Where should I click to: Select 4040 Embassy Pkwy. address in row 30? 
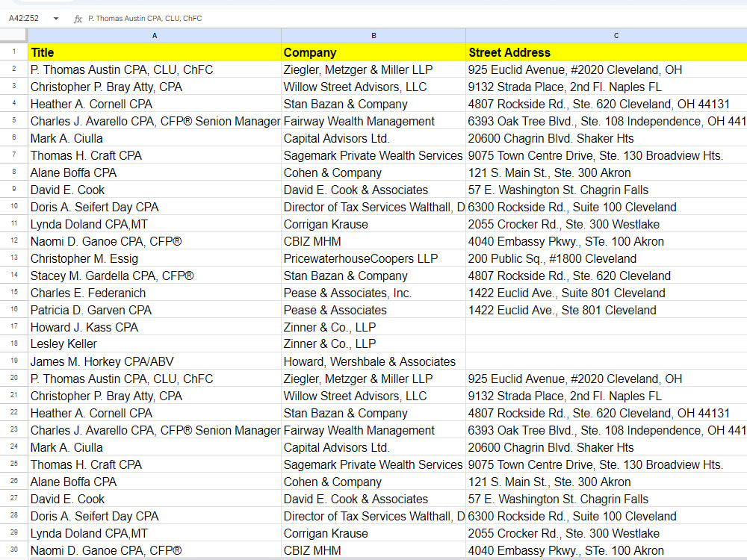(x=607, y=550)
